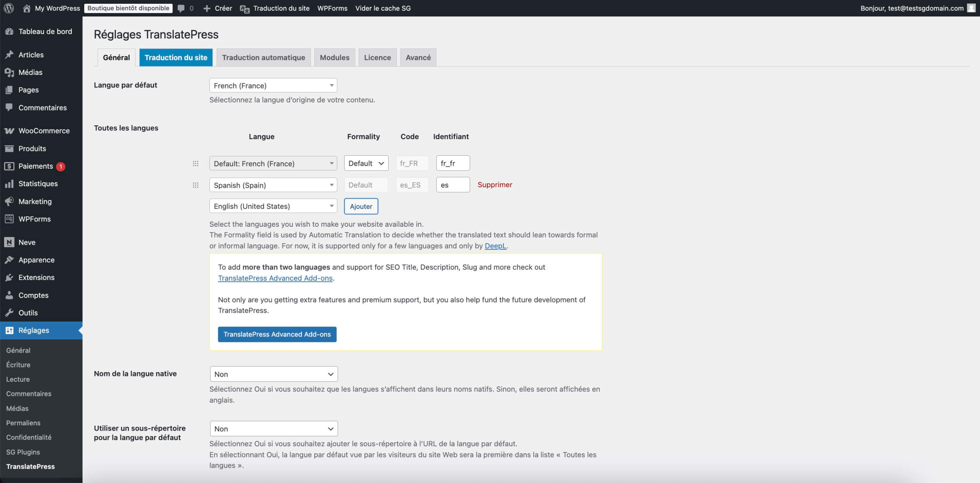Click the home icon next to My WordPress
The width and height of the screenshot is (980, 483).
tap(26, 8)
